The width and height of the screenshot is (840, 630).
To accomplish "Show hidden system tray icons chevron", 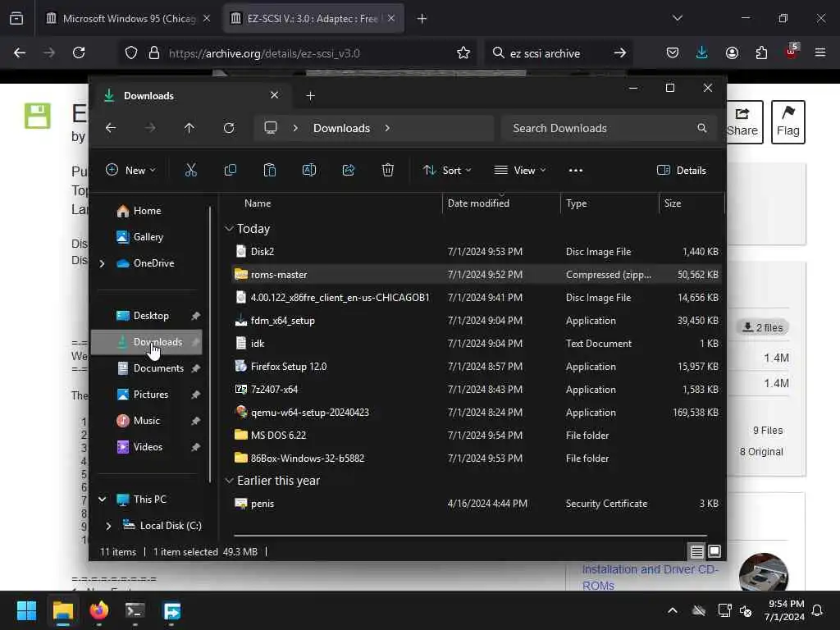I will pyautogui.click(x=673, y=610).
